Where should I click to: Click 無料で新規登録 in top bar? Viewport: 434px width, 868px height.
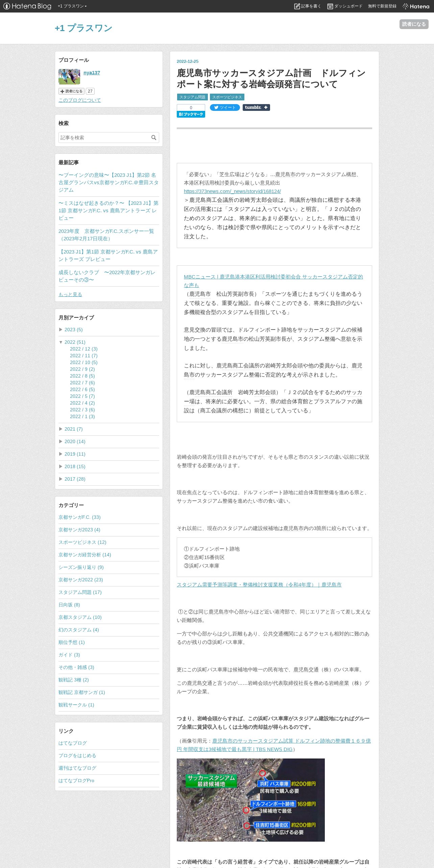click(x=382, y=6)
